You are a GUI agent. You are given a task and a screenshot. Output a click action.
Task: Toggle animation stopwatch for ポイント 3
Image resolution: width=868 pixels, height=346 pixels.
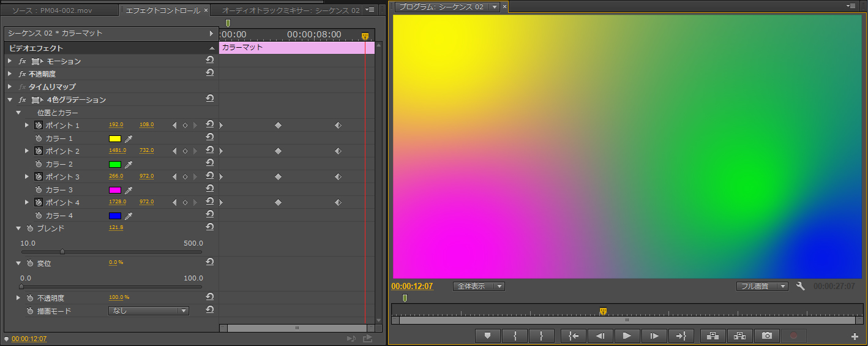tap(38, 177)
